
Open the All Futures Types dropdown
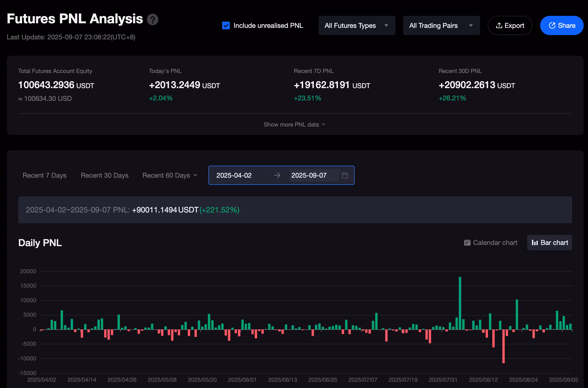[x=357, y=25]
